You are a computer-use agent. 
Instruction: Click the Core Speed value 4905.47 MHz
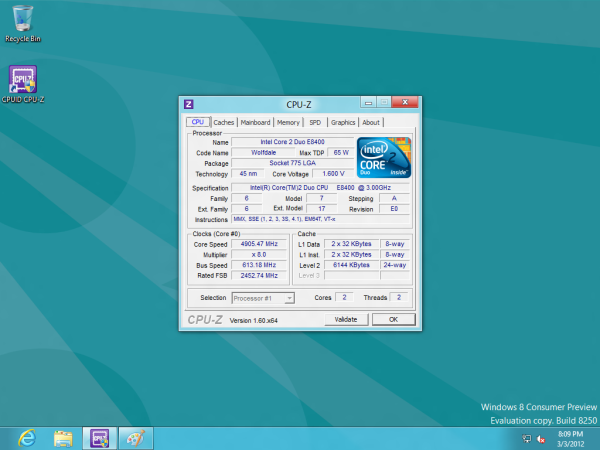coord(259,244)
